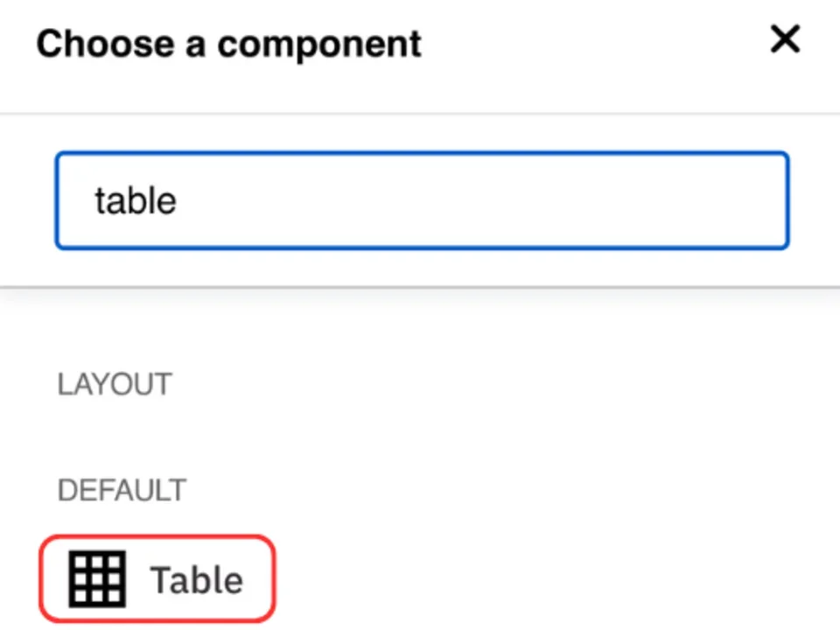Click the table grid icon in DEFAULT section
This screenshot has height=630, width=840.
(x=96, y=578)
